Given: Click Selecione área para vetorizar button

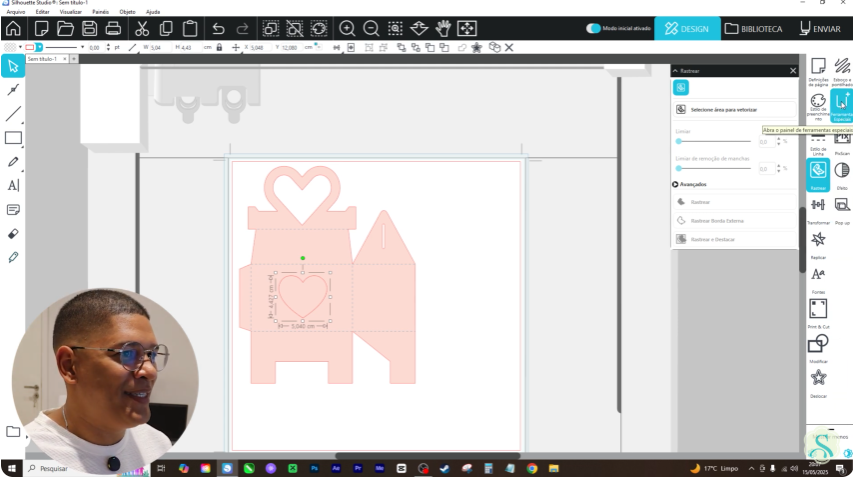Looking at the screenshot, I should point(734,110).
